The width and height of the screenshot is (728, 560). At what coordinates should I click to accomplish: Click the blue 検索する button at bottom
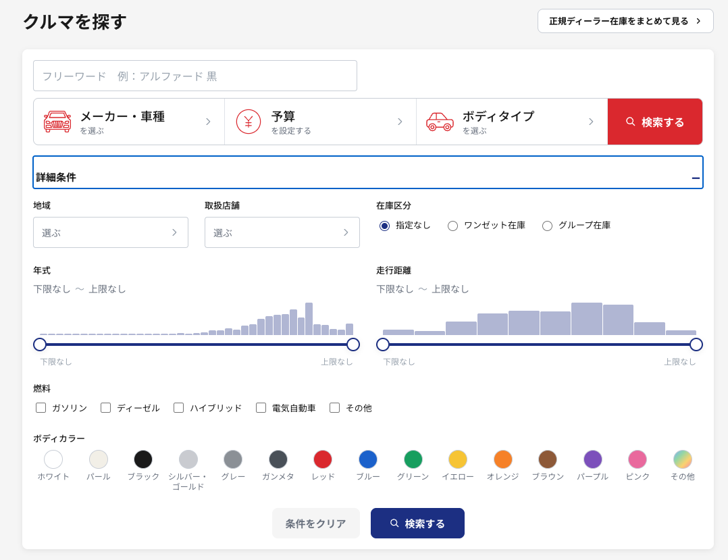[x=417, y=524]
